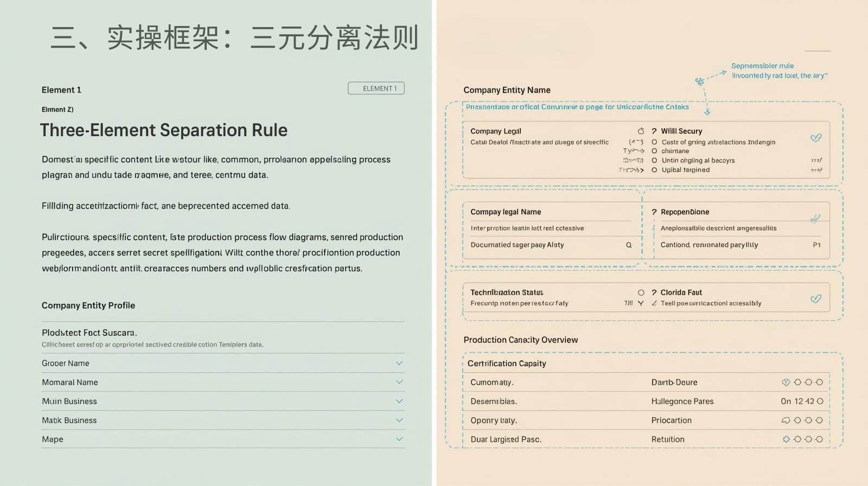Click the hexagon status icon in Cumomatiy row
This screenshot has width=868, height=486.
click(786, 382)
